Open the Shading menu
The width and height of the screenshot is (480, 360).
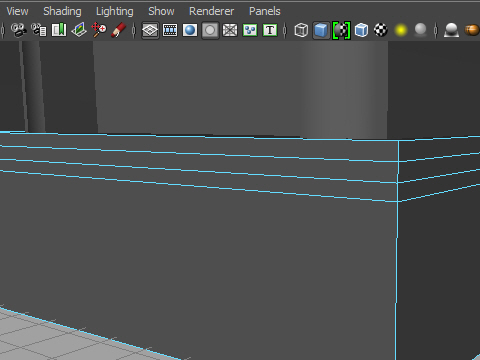(x=62, y=11)
